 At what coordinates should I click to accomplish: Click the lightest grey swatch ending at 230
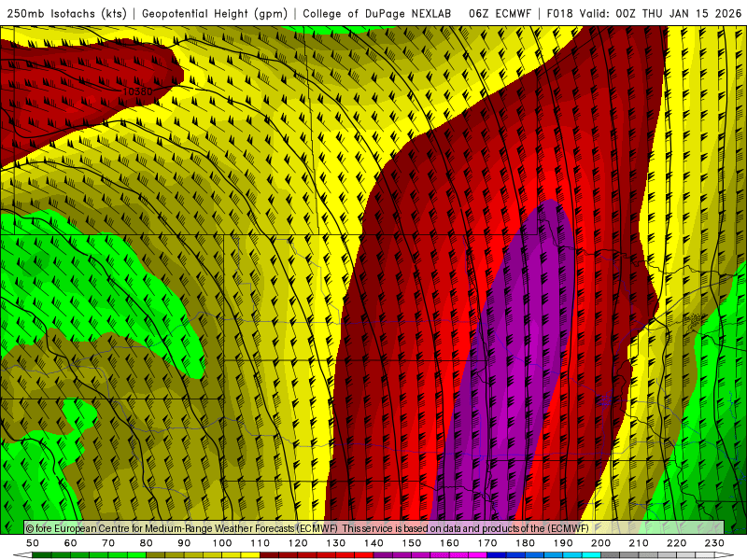705,555
